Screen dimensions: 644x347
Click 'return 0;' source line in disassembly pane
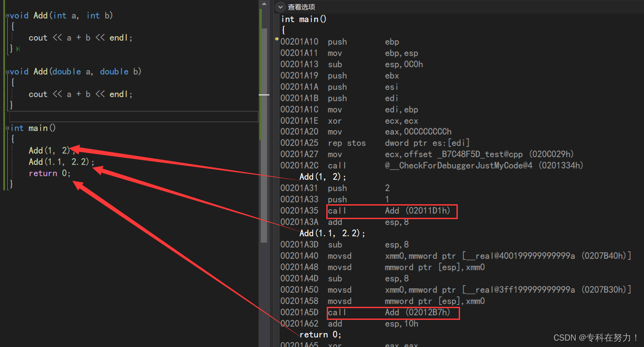click(320, 335)
